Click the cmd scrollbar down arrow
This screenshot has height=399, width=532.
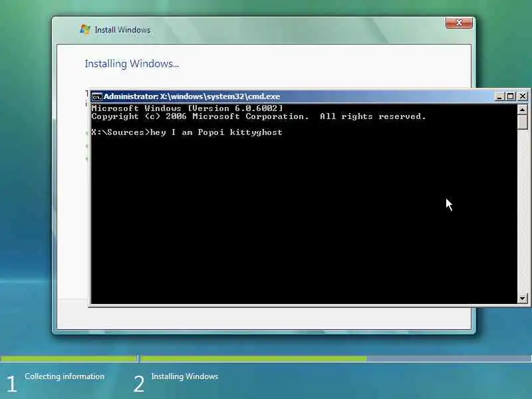522,298
